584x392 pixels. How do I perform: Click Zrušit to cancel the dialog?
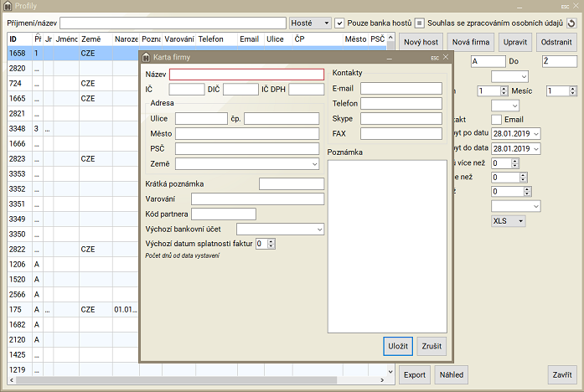pyautogui.click(x=432, y=346)
